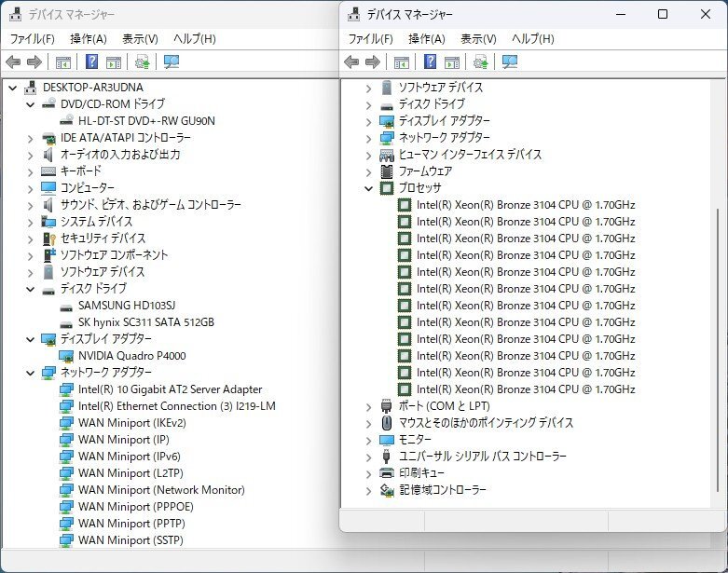Select マウスとそのほかのポインティング デバイス

point(486,423)
